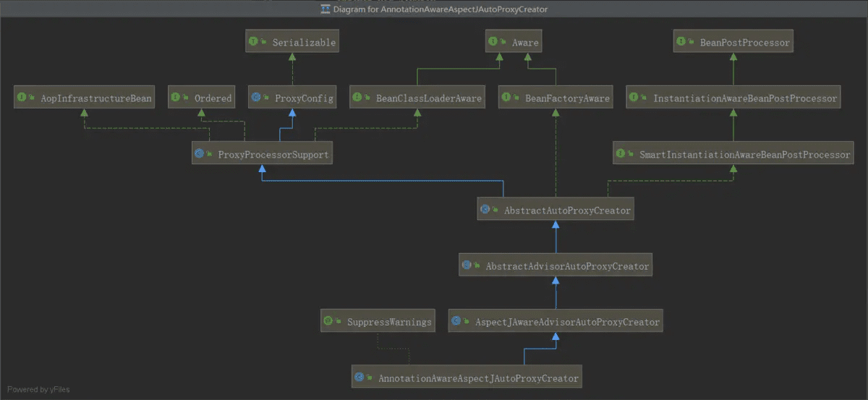
Task: Click the abstract class icon of AbstractAutoProxyCreator
Action: (486, 210)
